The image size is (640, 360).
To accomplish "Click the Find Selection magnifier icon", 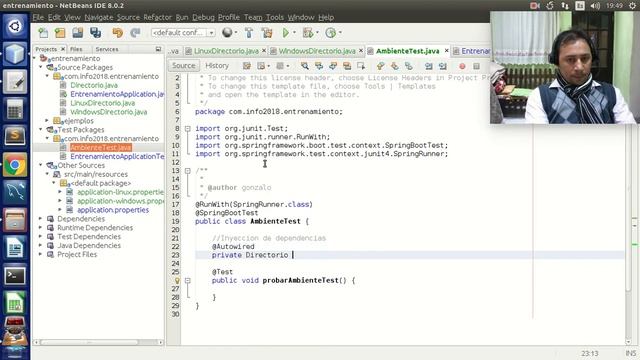I will [x=304, y=66].
